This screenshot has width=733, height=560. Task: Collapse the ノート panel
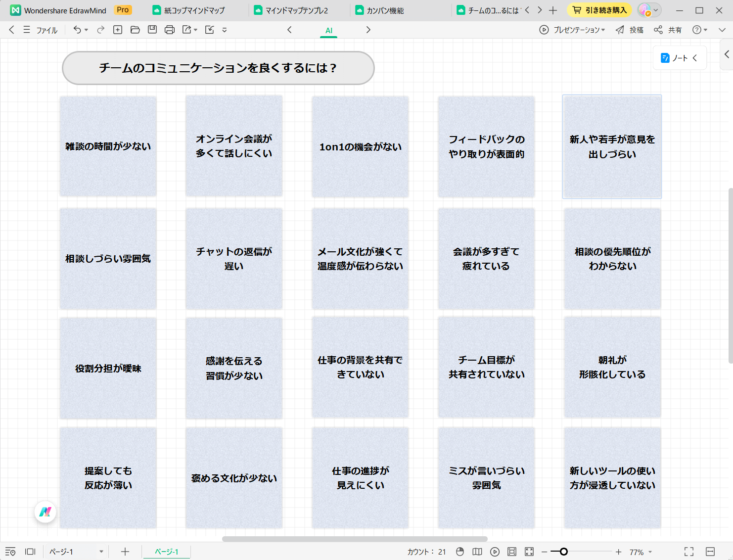tap(695, 58)
